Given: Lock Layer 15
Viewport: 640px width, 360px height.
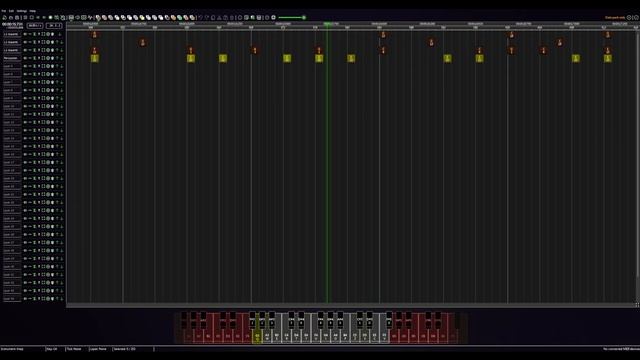Looking at the screenshot, I should 35,146.
